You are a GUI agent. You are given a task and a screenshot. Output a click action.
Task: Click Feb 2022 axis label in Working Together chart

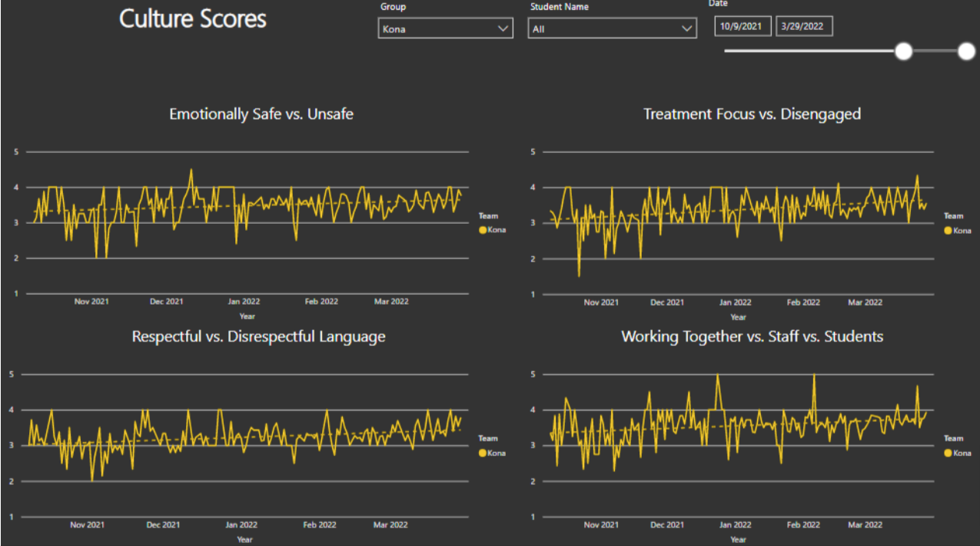coord(802,524)
